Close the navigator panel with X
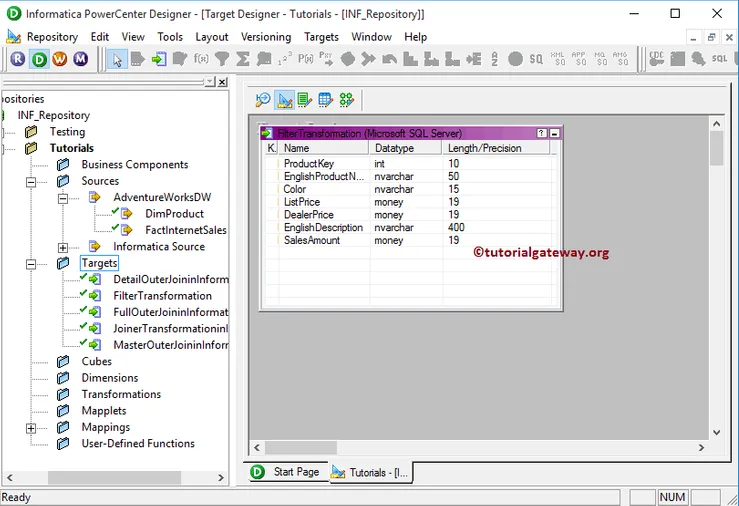The height and width of the screenshot is (506, 739). [222, 83]
